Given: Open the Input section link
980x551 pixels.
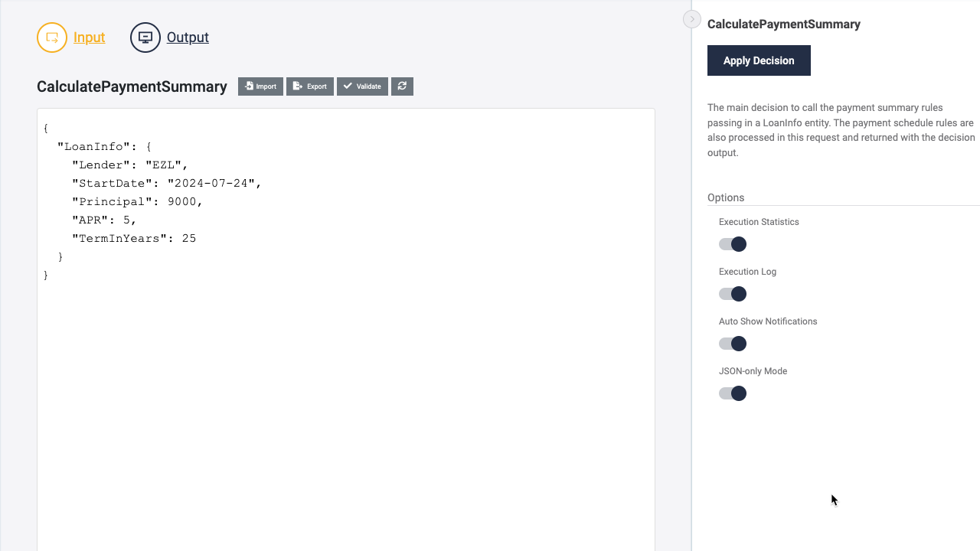Looking at the screenshot, I should point(89,37).
